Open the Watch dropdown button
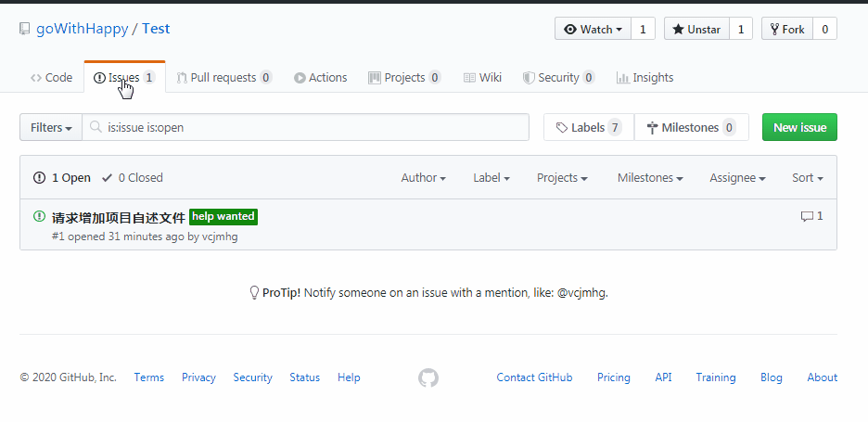Screen dimensions: 868x422 tap(593, 29)
